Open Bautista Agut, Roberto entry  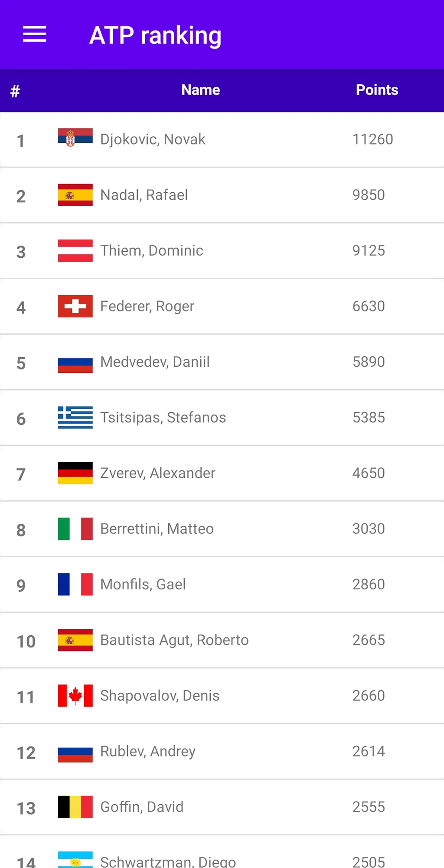pyautogui.click(x=222, y=640)
